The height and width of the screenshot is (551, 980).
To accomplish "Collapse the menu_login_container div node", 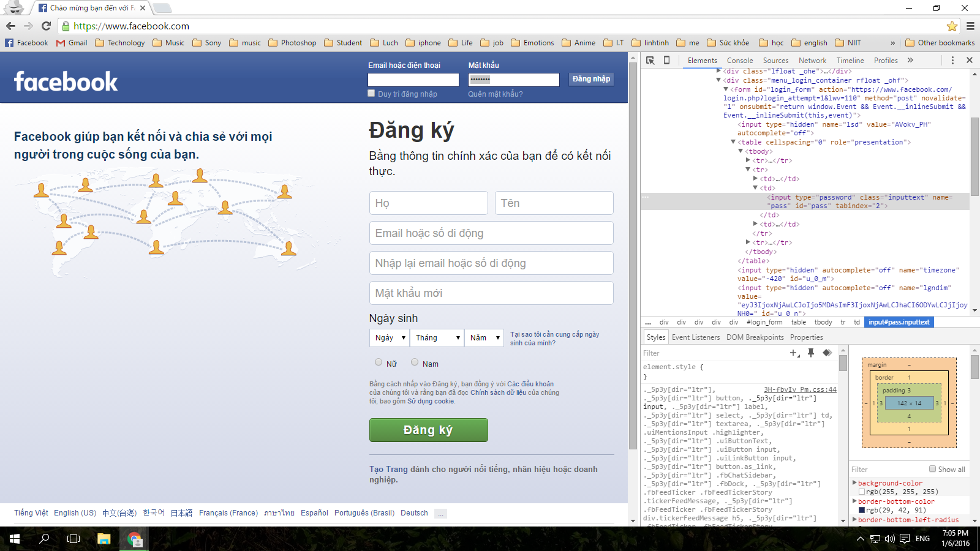I will [718, 80].
